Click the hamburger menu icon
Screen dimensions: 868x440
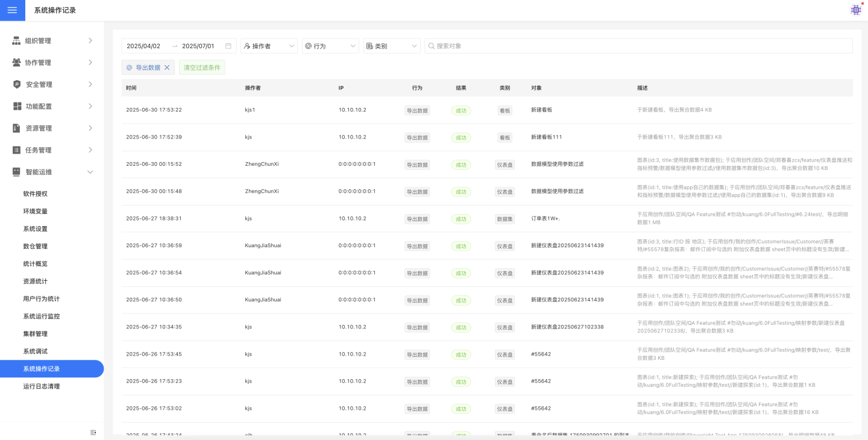click(x=12, y=10)
